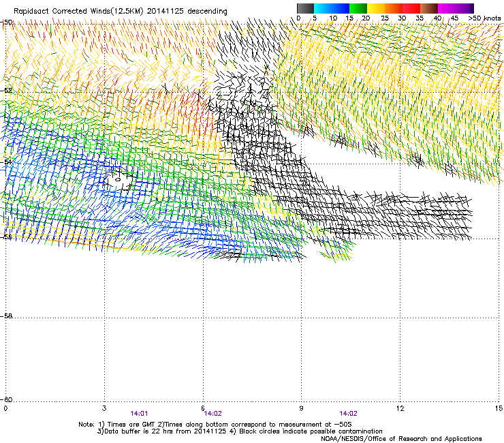504x443 pixels.
Task: Click the -58 latitude axis label
Action: tap(7, 316)
